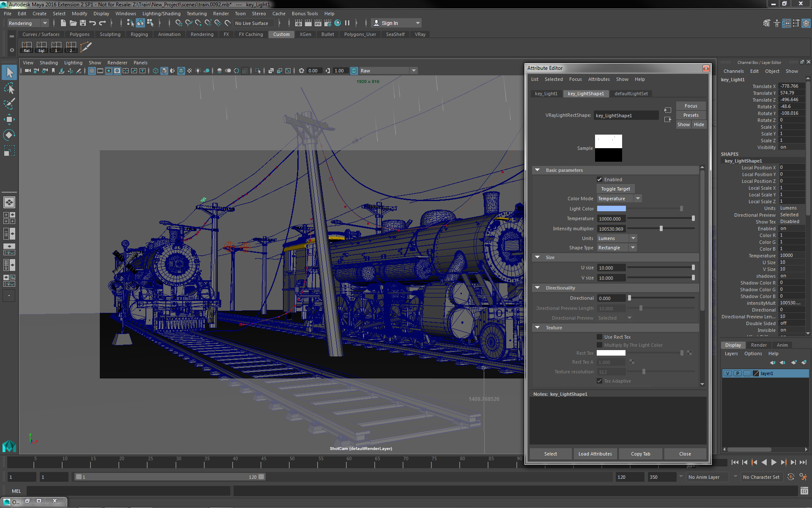This screenshot has width=812, height=508.
Task: Click snap to grids icon
Action: [x=179, y=23]
